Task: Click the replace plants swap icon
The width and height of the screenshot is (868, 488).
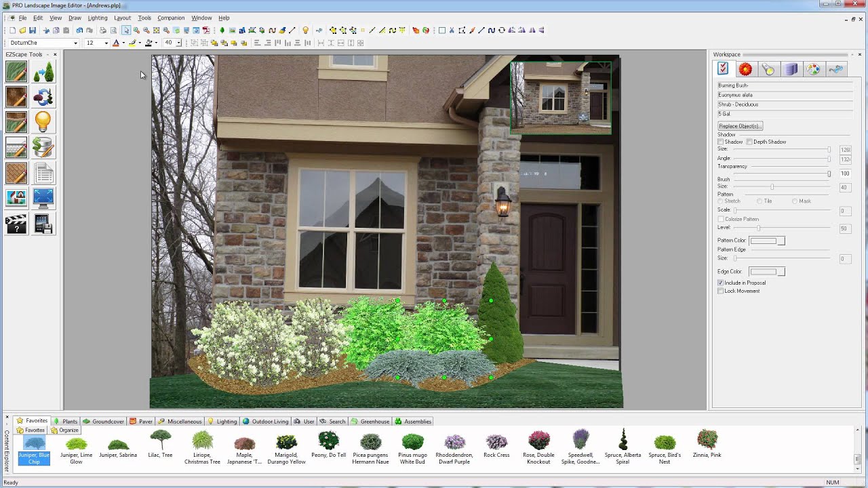Action: point(43,97)
